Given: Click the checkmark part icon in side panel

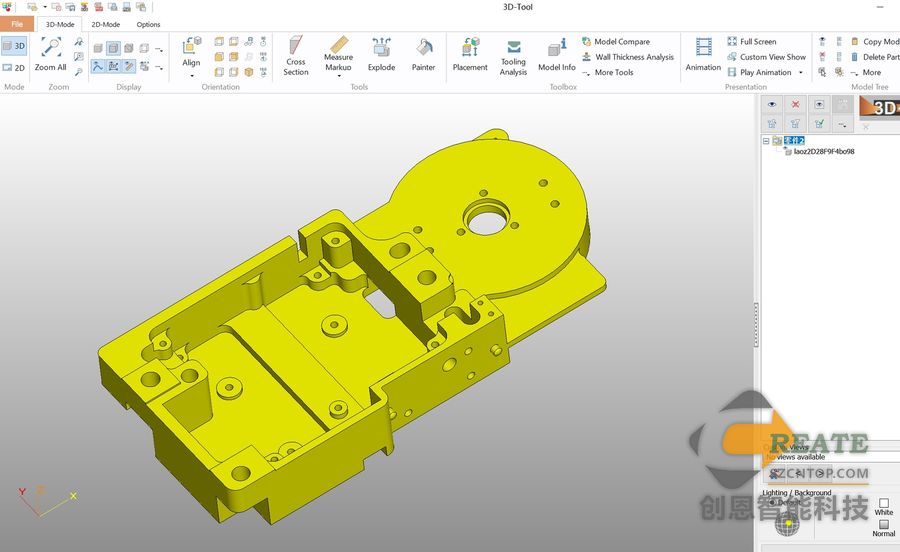Looking at the screenshot, I should [x=819, y=123].
